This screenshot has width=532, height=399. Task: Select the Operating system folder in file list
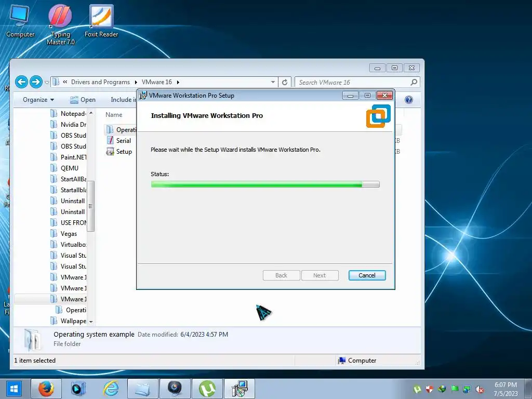point(121,129)
